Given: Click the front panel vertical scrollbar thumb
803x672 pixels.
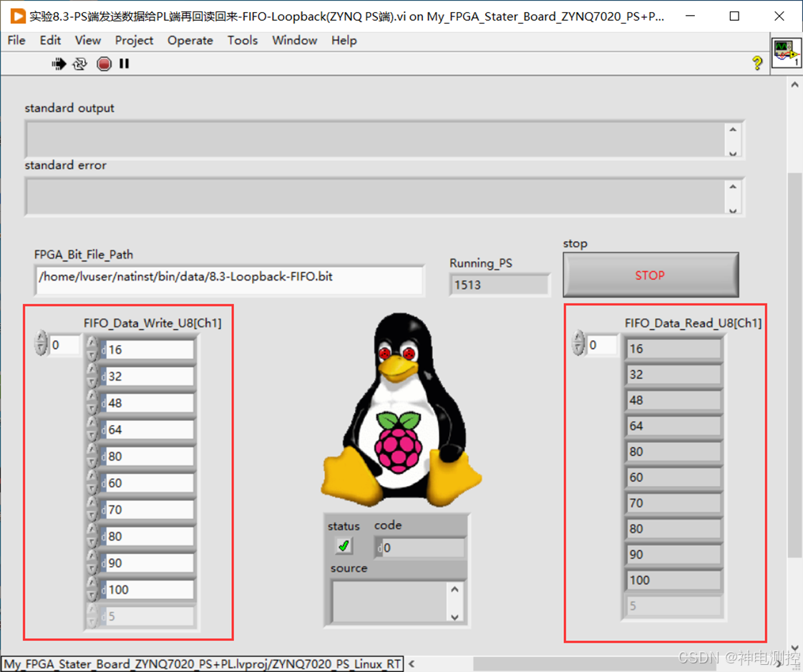Looking at the screenshot, I should [x=794, y=365].
